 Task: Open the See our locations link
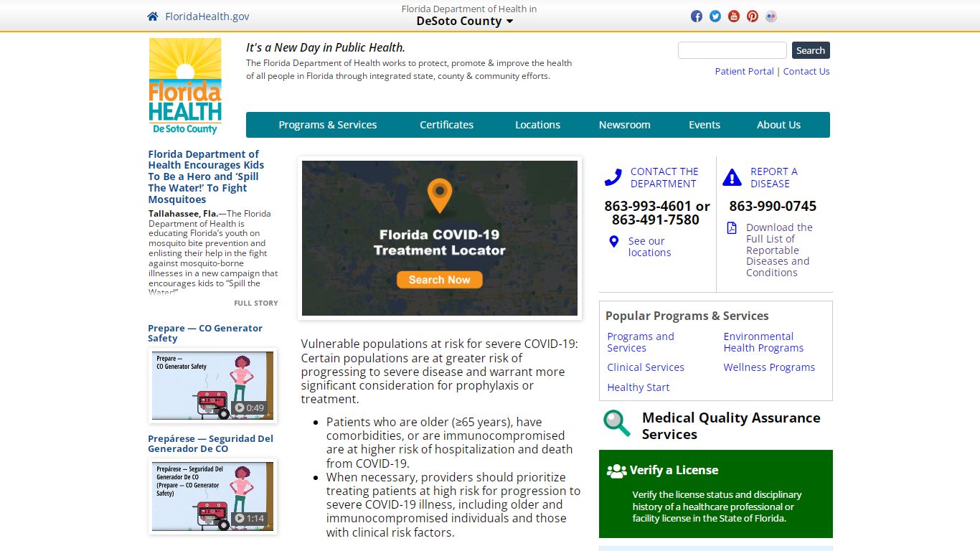pyautogui.click(x=649, y=247)
